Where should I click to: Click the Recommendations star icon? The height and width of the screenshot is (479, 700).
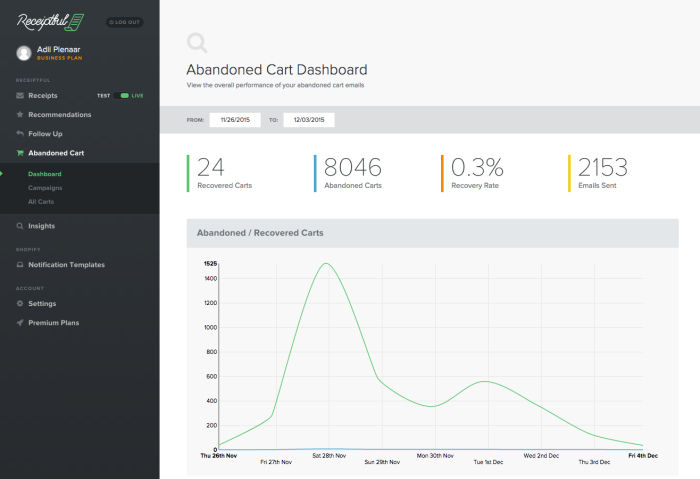20,115
